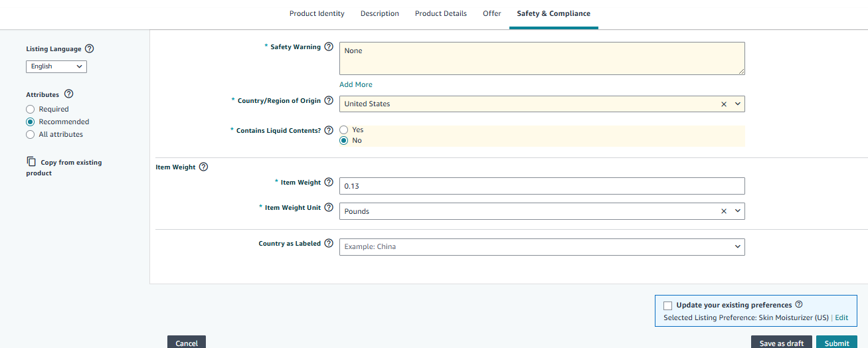Check Update your existing preferences box
This screenshot has height=348, width=868.
pos(668,305)
